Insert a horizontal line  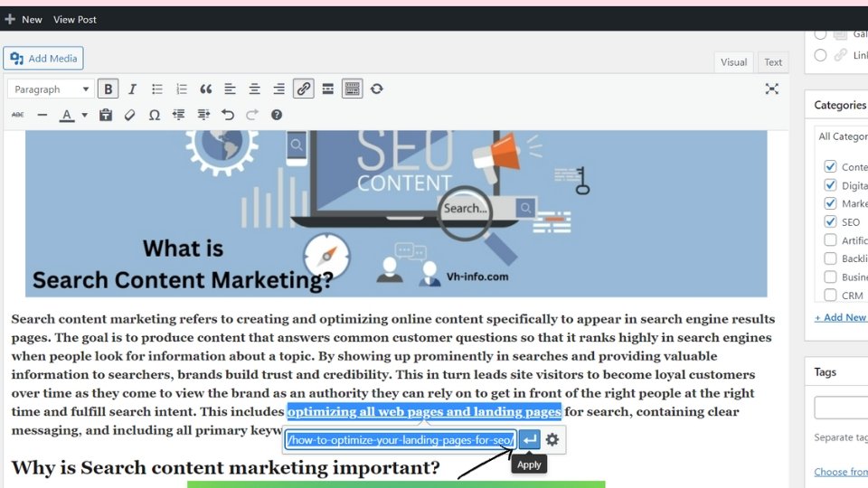[x=42, y=115]
